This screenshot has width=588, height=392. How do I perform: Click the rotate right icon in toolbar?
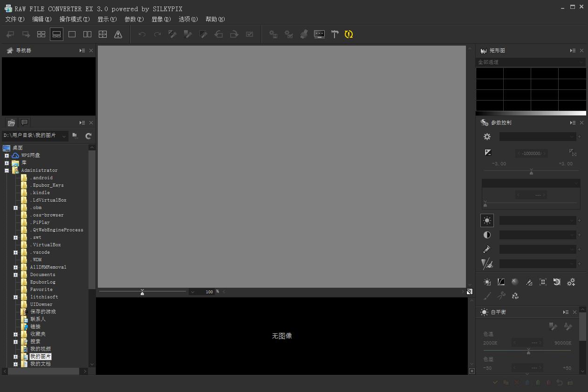[234, 34]
